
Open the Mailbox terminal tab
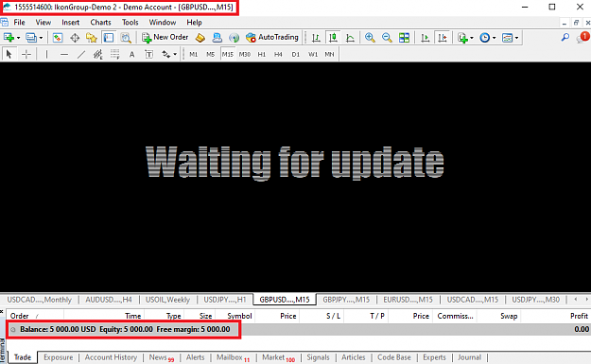click(x=233, y=357)
